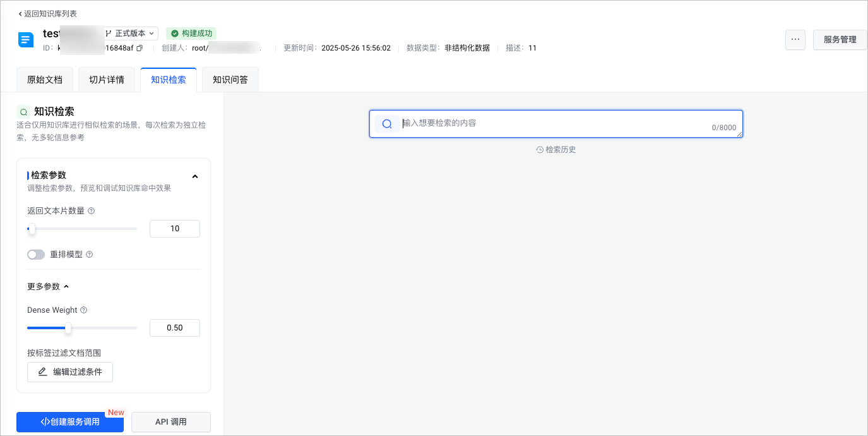Switch to the 原始文档 tab
The width and height of the screenshot is (868, 436).
click(x=45, y=80)
